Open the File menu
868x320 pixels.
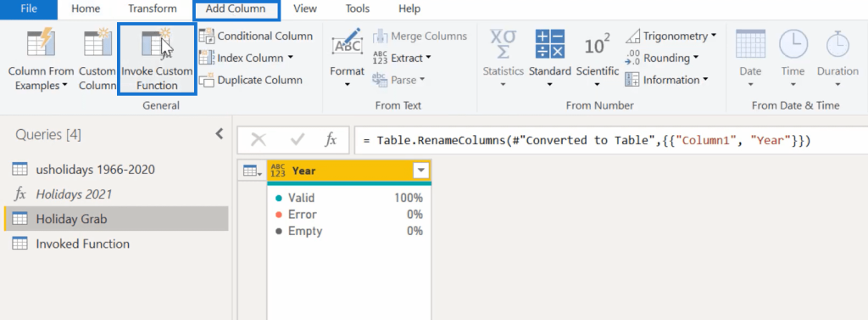point(29,8)
